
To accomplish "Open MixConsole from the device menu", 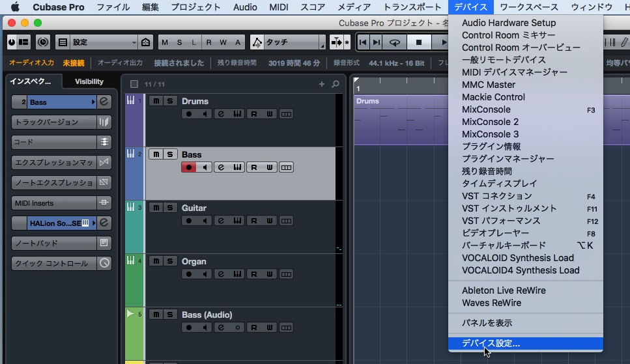I will (x=526, y=109).
